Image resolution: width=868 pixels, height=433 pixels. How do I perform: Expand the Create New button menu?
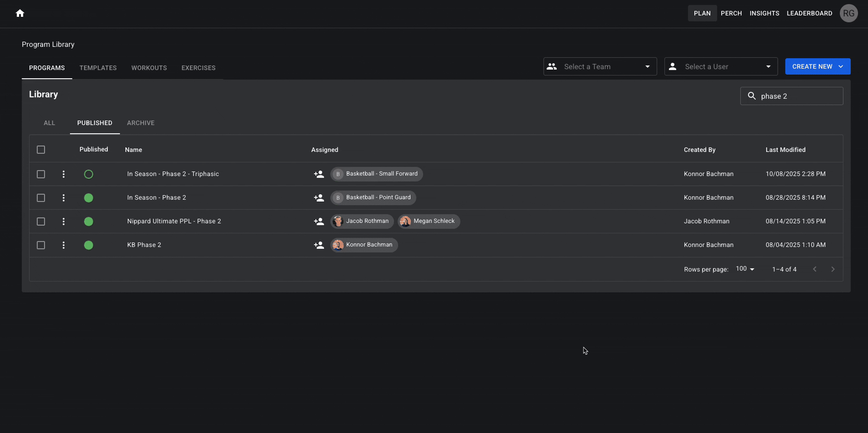[818, 66]
